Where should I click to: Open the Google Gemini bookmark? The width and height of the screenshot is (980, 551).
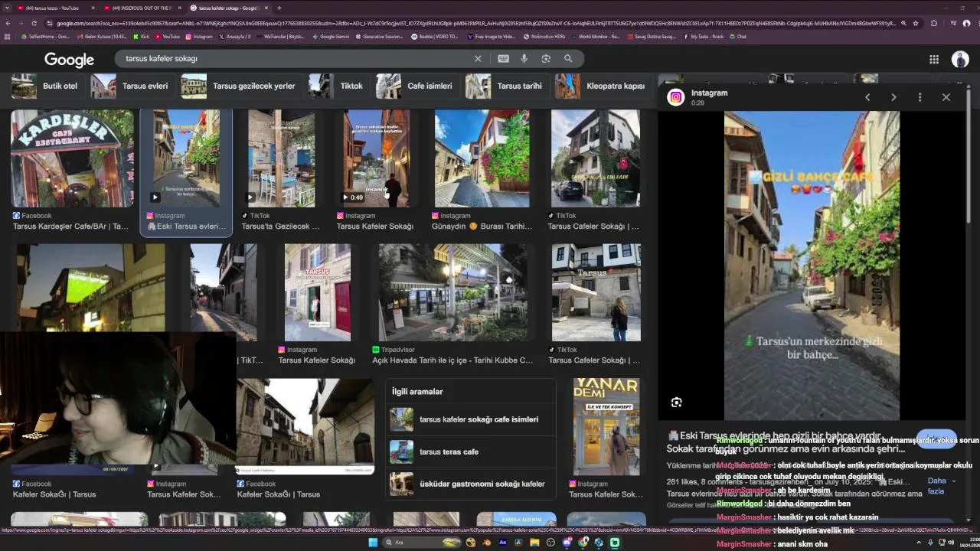pos(331,37)
